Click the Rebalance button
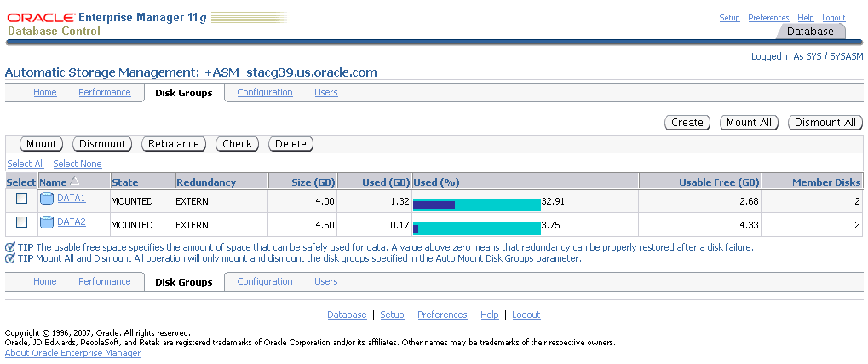868x364 pixels. (x=174, y=144)
